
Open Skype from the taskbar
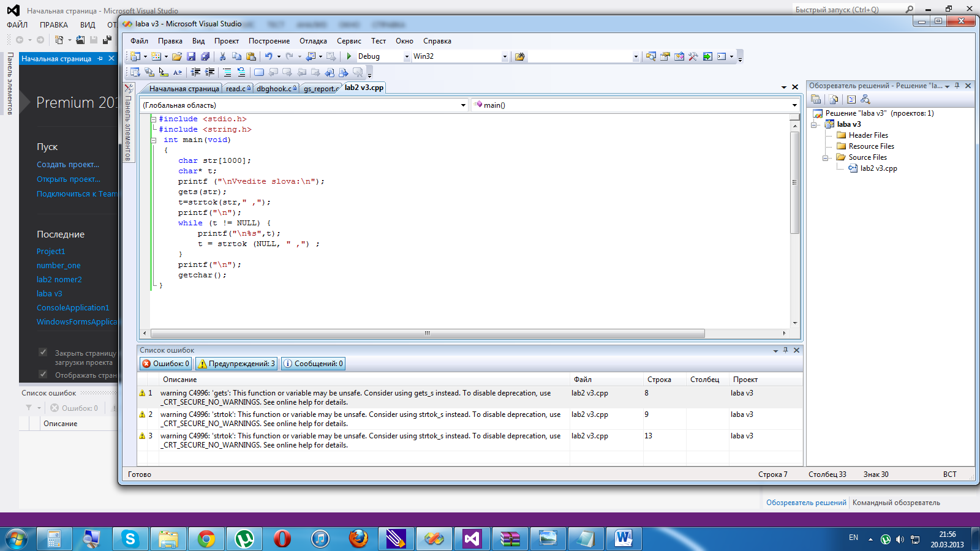[x=130, y=539]
